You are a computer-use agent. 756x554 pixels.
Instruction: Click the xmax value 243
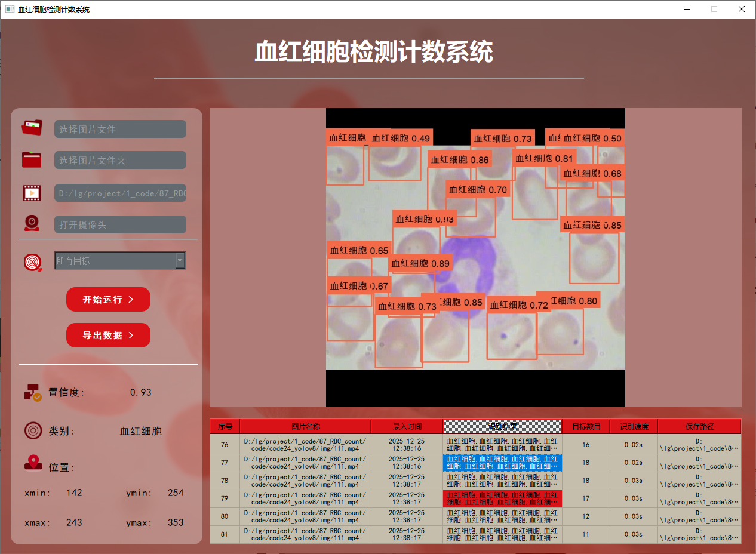coord(74,522)
